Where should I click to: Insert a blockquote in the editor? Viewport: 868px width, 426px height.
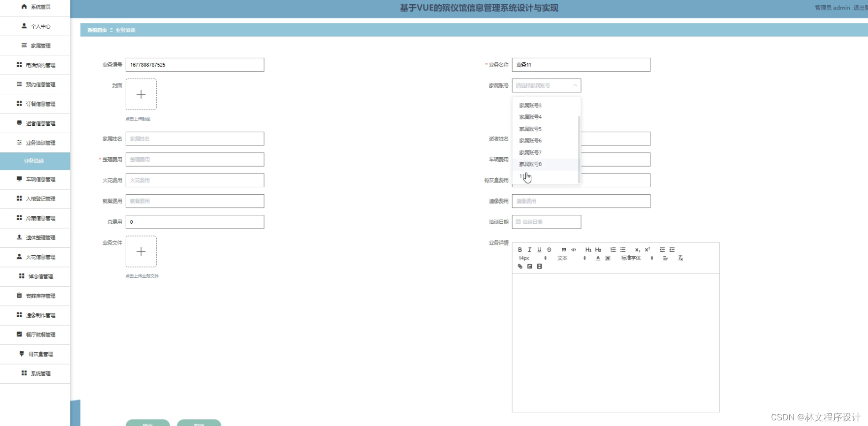pos(564,250)
